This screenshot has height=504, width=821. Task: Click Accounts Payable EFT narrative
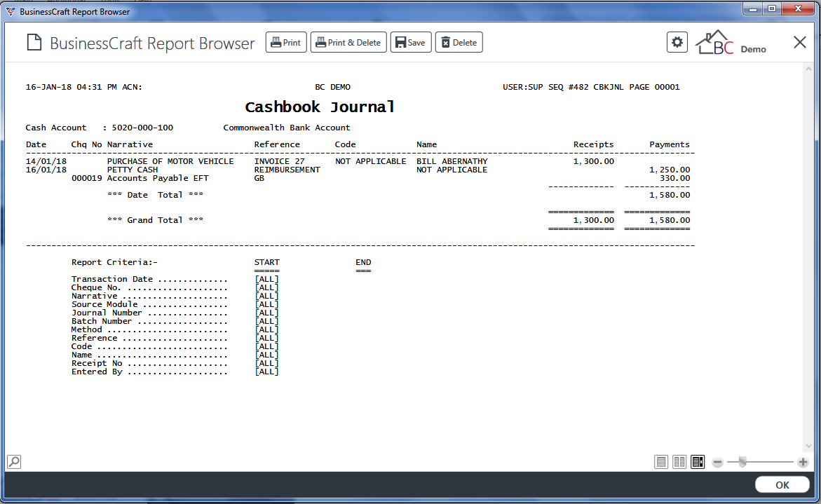(x=158, y=178)
